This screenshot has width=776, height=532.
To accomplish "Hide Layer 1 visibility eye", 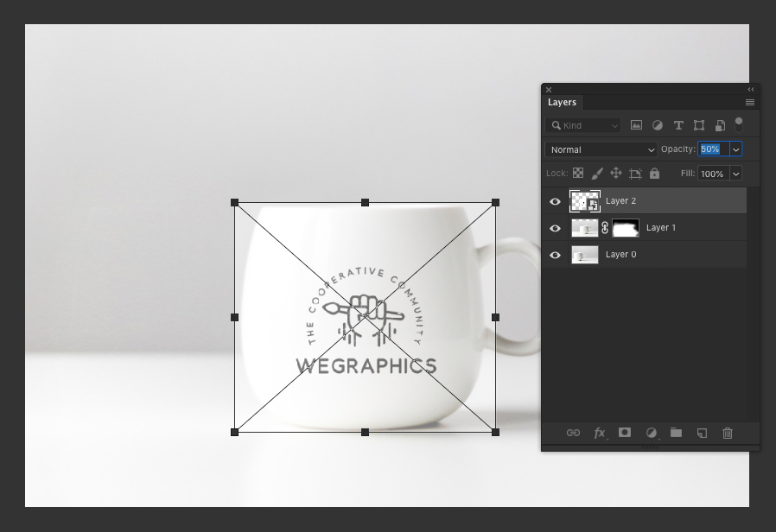I will click(x=555, y=228).
